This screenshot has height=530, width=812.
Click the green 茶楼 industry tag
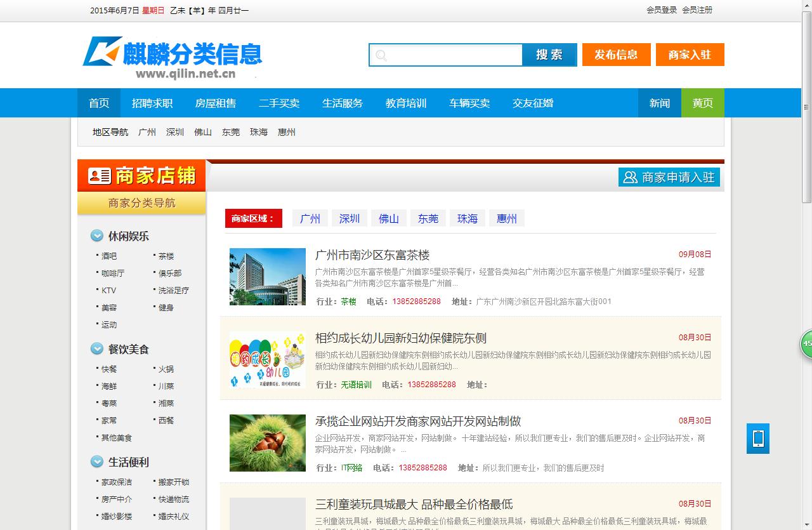(348, 301)
